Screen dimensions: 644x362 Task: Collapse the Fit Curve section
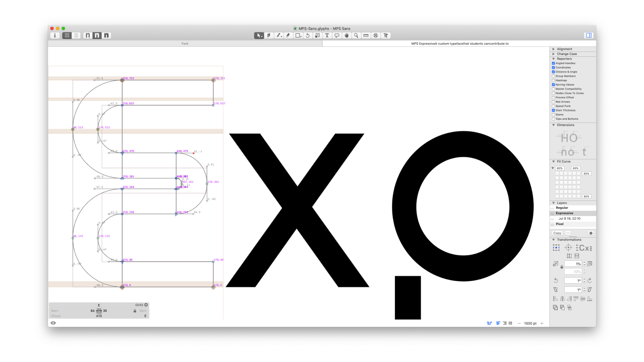pos(553,161)
